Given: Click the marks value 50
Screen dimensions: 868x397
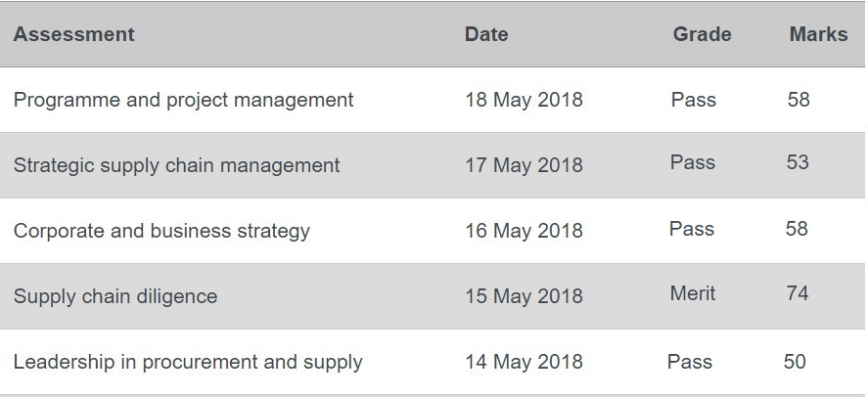Looking at the screenshot, I should pos(795,362).
